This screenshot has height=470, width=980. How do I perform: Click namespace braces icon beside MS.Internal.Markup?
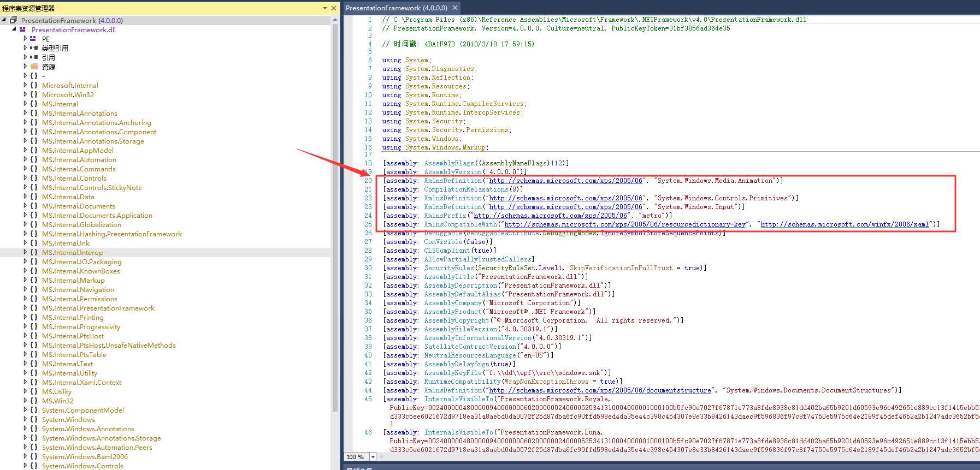tap(34, 280)
